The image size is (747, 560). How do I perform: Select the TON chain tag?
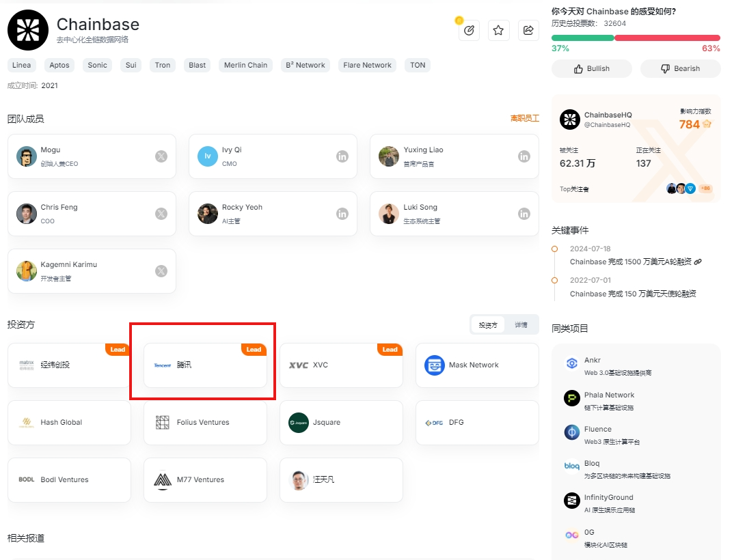[x=418, y=66]
